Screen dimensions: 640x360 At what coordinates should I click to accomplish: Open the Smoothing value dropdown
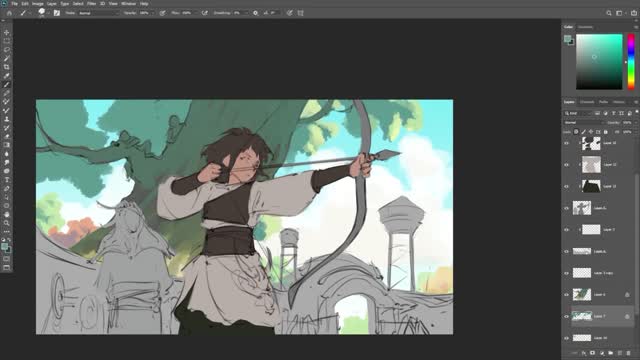pos(246,13)
